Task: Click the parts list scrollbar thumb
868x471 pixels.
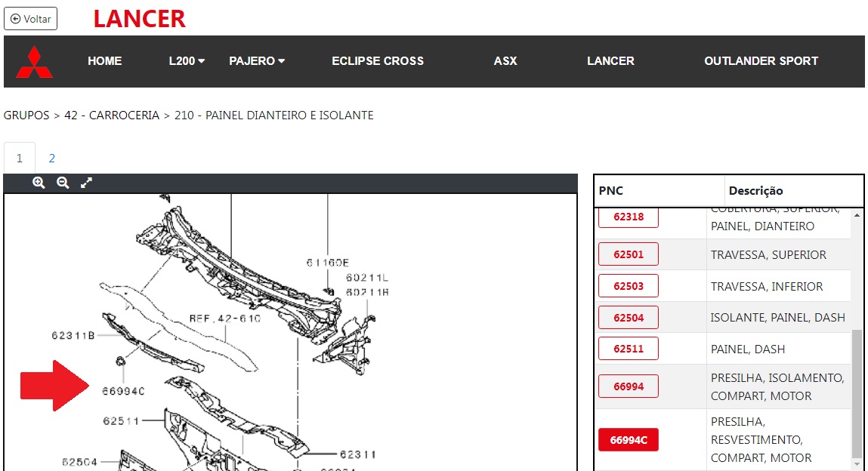Action: tap(857, 392)
